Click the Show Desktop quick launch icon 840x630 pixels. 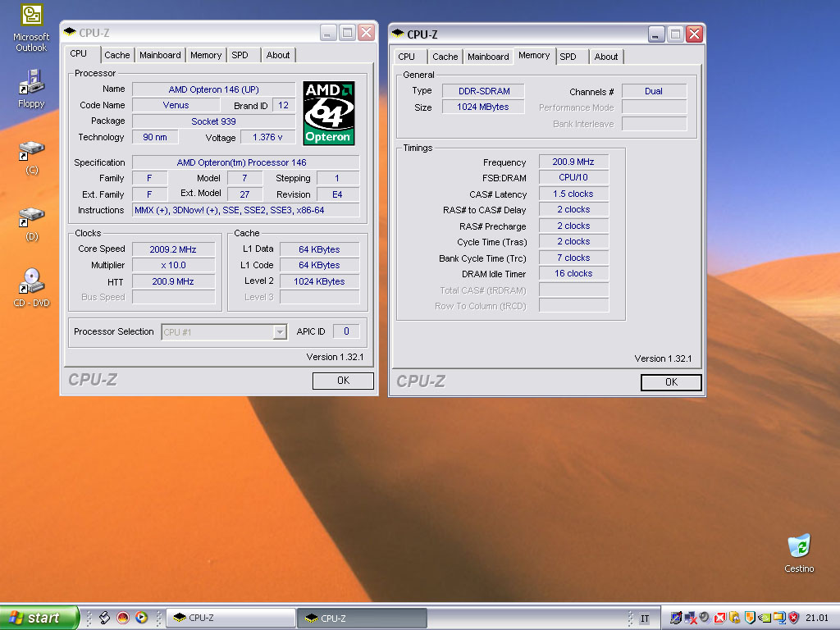104,618
